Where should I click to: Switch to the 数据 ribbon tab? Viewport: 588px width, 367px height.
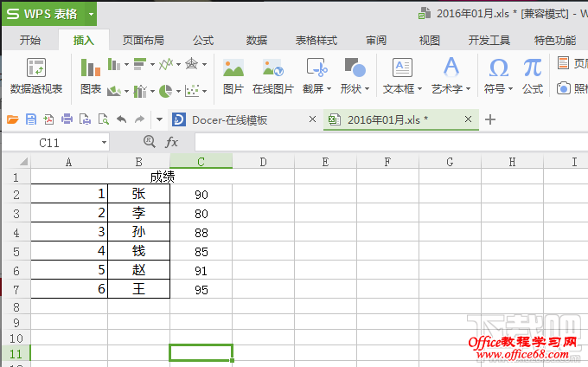click(x=257, y=40)
